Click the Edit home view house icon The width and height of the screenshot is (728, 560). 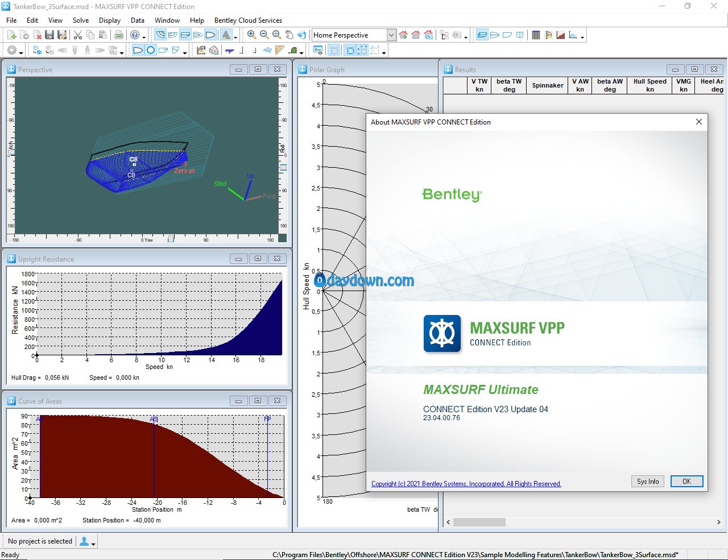pos(428,35)
